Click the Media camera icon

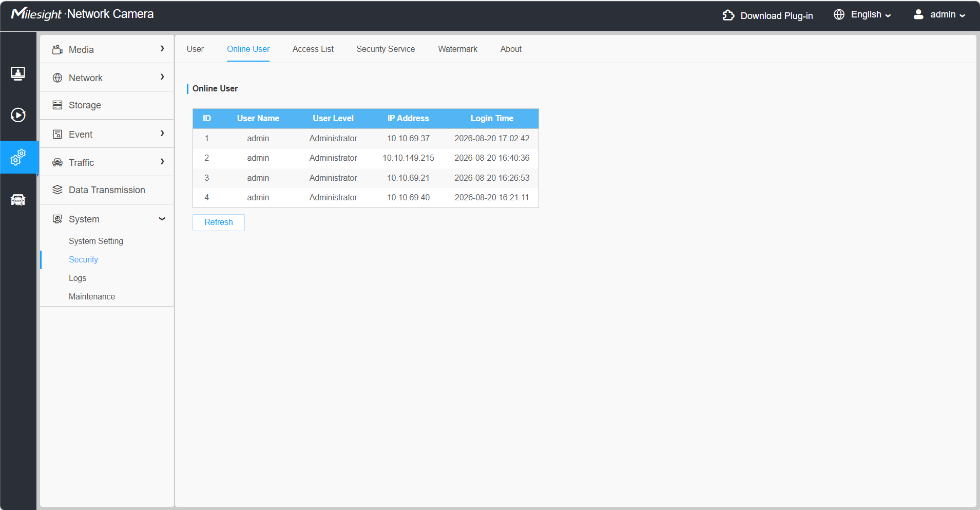57,49
